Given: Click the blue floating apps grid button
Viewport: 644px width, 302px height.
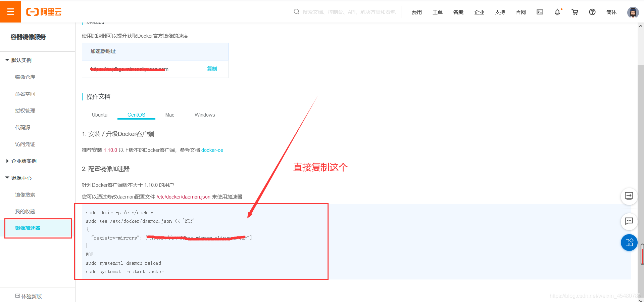Looking at the screenshot, I should [x=629, y=242].
